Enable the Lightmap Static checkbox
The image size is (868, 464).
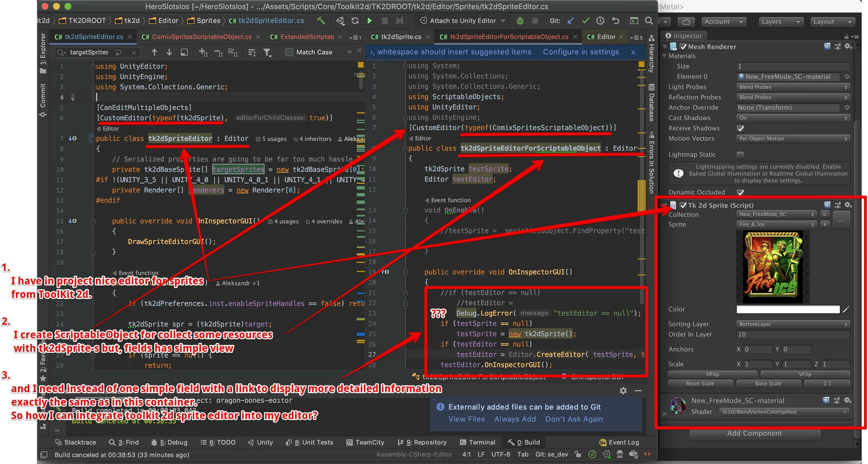coord(740,155)
